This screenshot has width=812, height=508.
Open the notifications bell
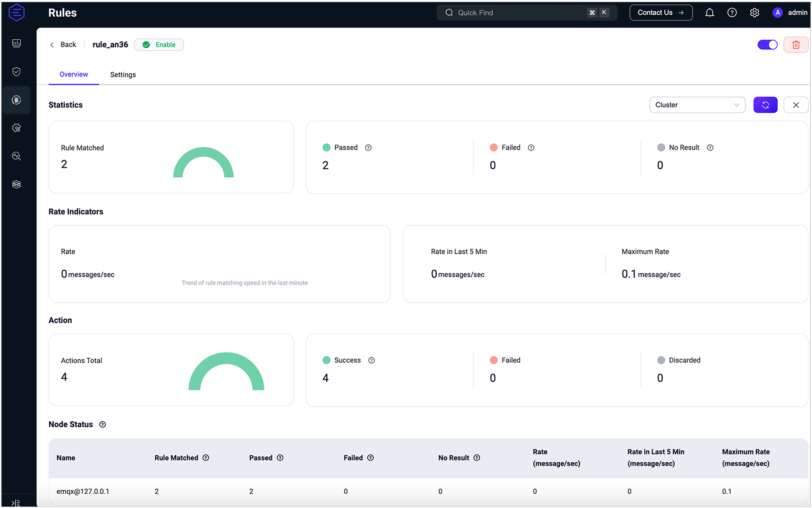(x=709, y=13)
